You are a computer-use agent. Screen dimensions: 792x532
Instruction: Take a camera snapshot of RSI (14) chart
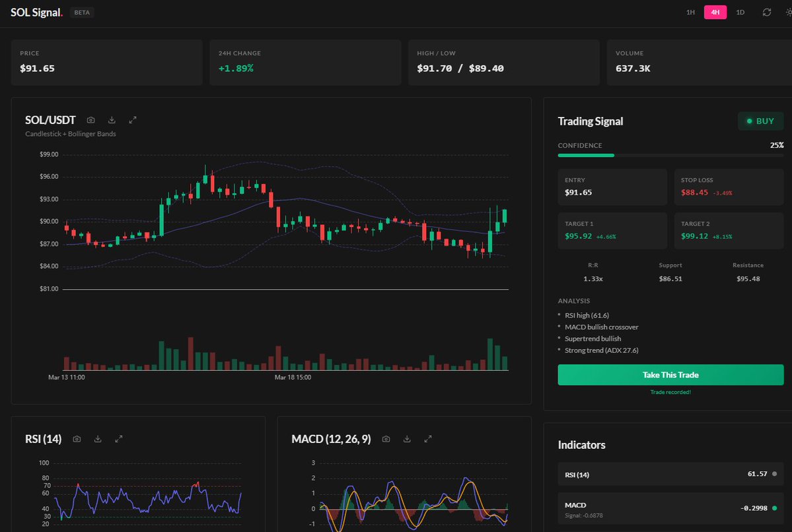77,439
